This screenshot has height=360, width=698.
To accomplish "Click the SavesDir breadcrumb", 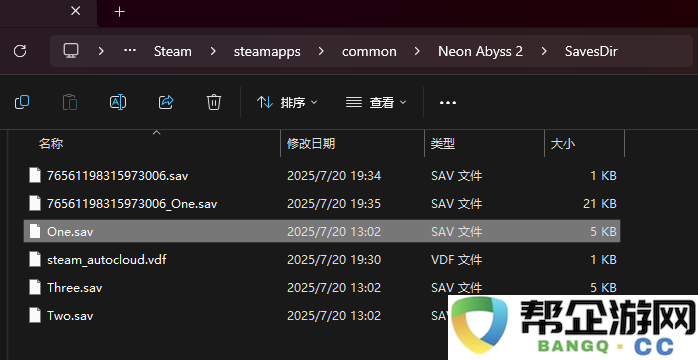I will (591, 51).
